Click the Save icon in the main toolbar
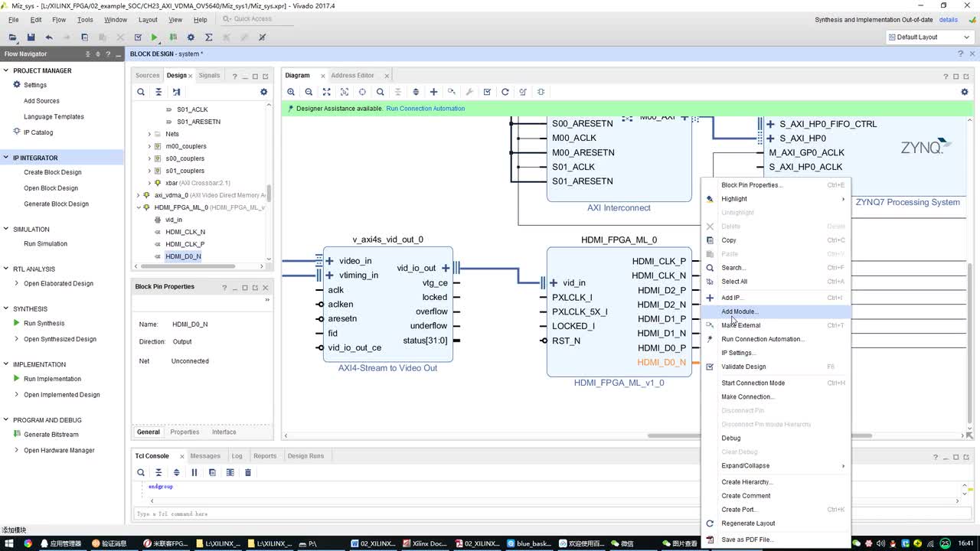This screenshot has width=980, height=551. click(31, 37)
